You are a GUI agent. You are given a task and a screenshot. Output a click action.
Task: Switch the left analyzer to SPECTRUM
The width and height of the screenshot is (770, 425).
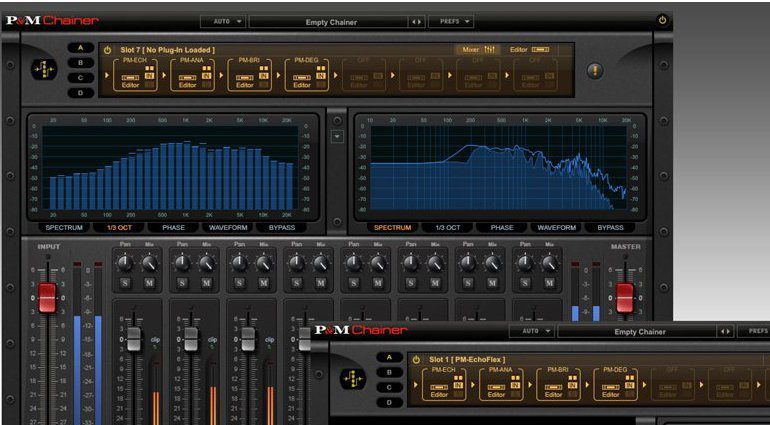[x=64, y=227]
